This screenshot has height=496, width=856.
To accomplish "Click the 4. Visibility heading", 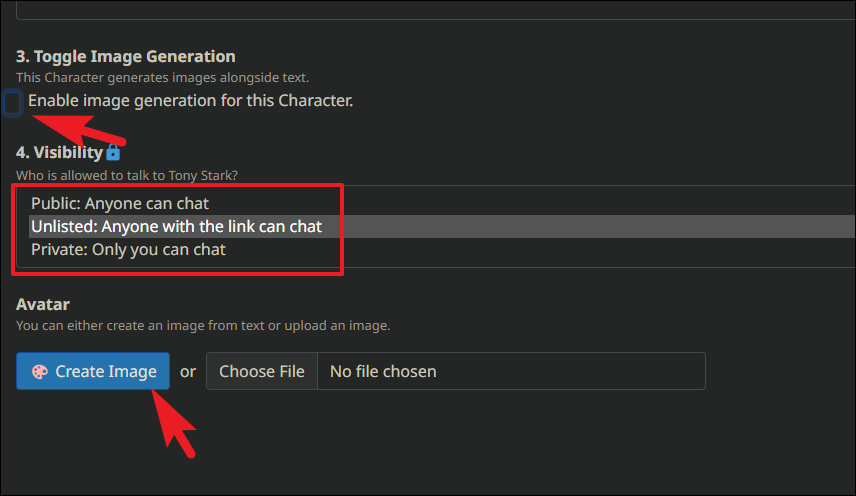I will 59,152.
